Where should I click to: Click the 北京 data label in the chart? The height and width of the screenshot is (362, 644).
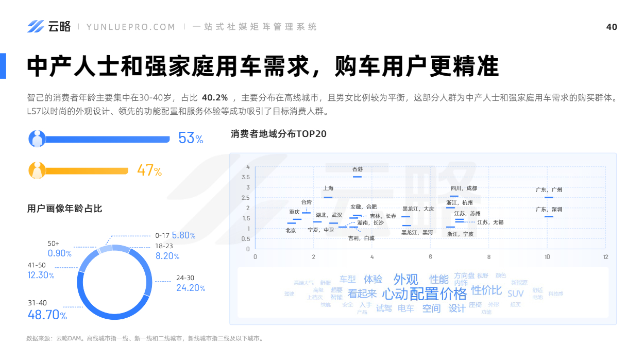pyautogui.click(x=291, y=231)
